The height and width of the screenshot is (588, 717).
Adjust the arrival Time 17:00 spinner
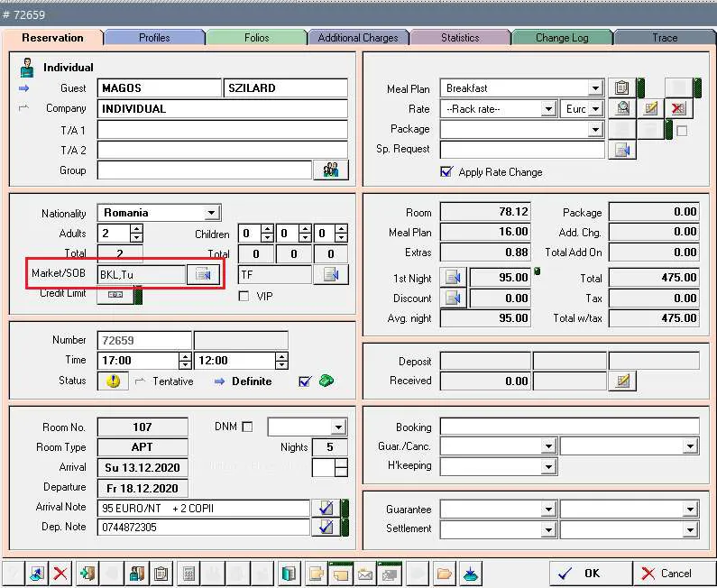(185, 361)
